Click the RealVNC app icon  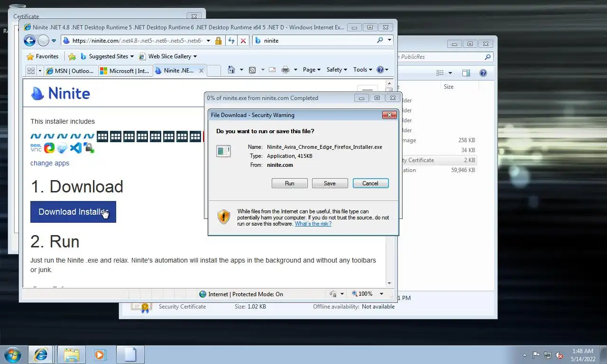point(36,148)
